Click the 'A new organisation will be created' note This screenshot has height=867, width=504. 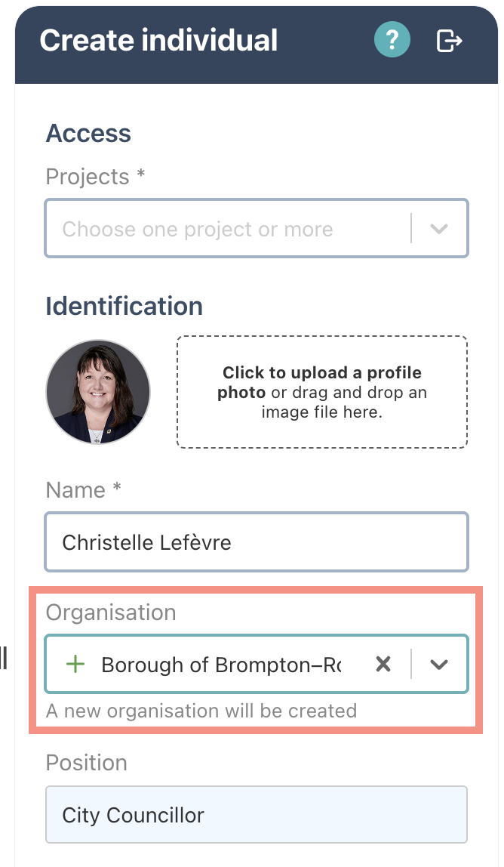pyautogui.click(x=201, y=711)
